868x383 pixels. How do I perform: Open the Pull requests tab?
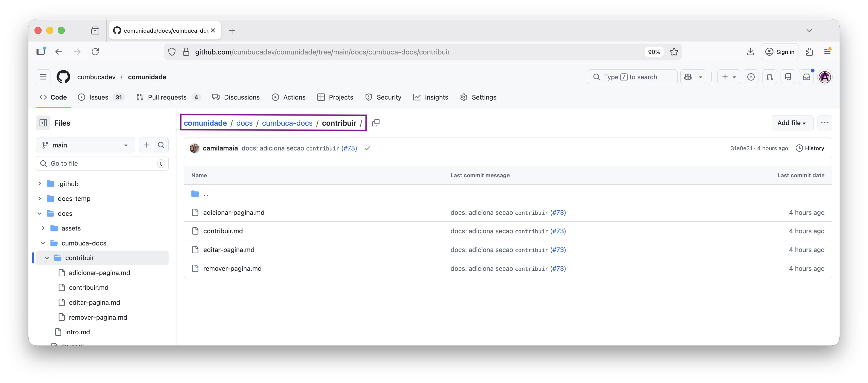click(169, 97)
